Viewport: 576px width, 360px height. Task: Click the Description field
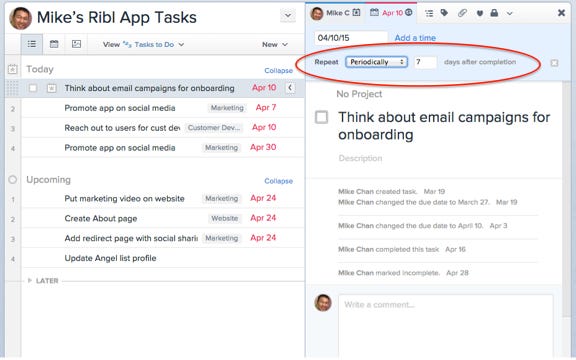coord(360,158)
